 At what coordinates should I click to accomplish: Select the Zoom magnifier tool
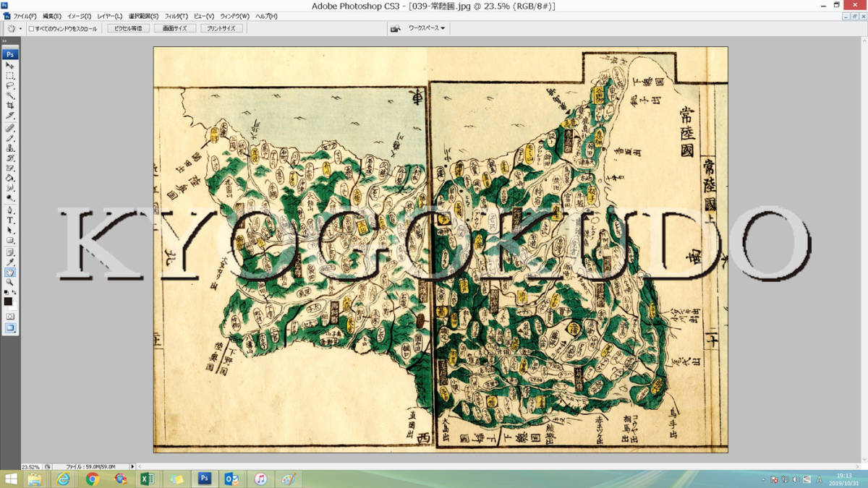10,283
